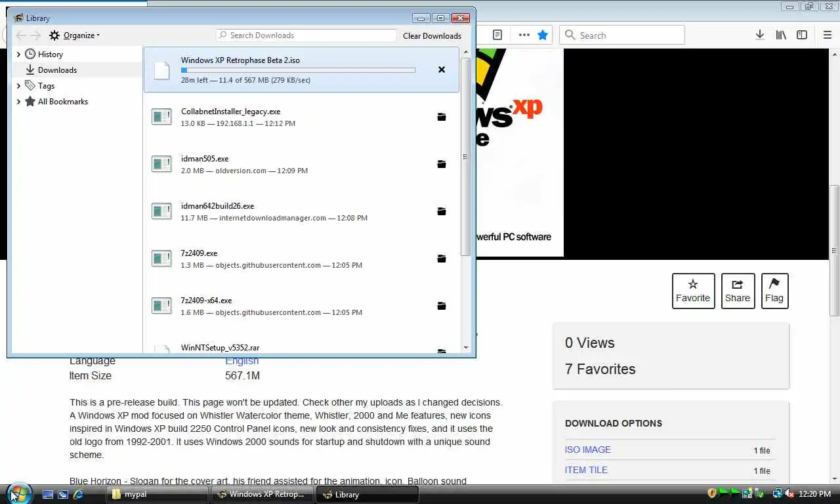
Task: Select the idman642build26.exe entry name
Action: click(x=217, y=206)
